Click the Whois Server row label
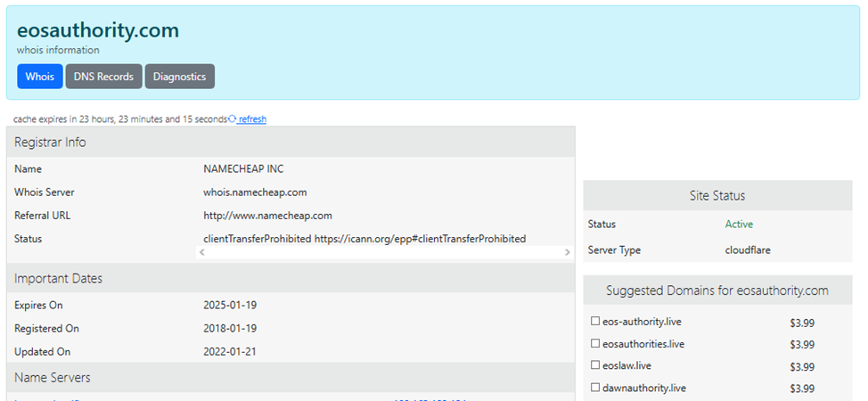The height and width of the screenshot is (401, 868). 45,192
